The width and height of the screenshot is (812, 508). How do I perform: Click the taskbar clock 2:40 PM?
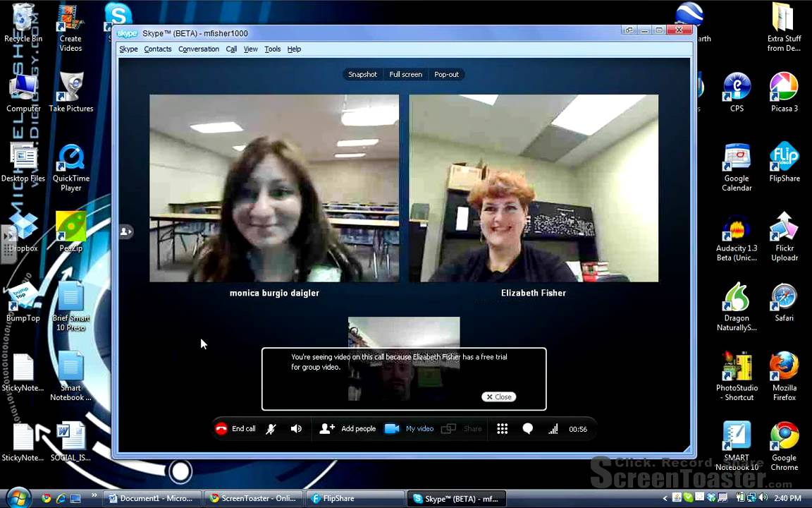pyautogui.click(x=787, y=498)
